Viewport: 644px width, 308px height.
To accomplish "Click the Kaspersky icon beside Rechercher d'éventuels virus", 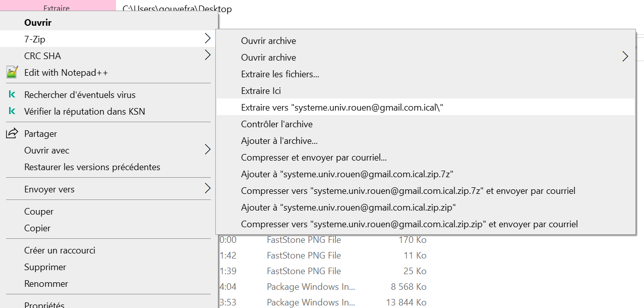I will pos(12,94).
